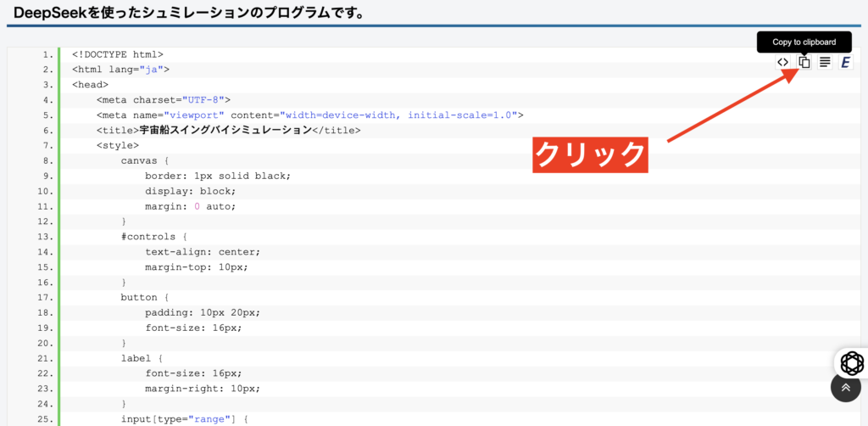Click the input[type="range"] selector line
868x426 pixels.
point(184,420)
